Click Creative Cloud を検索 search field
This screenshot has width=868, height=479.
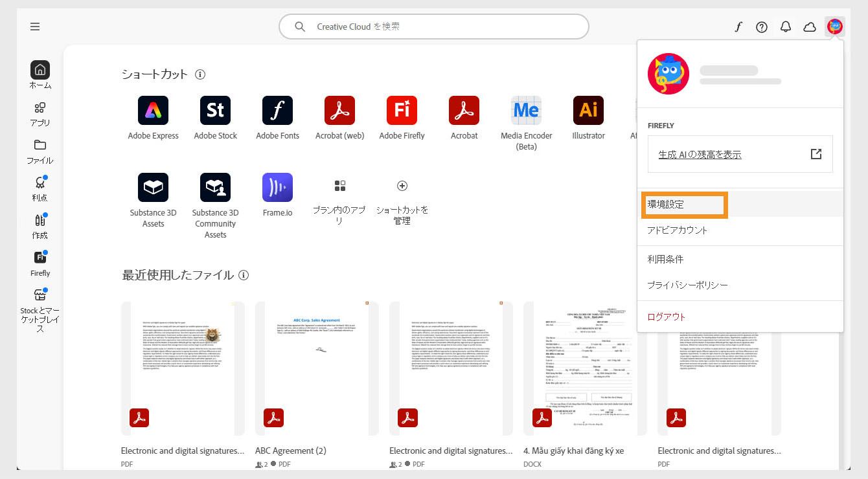coord(434,27)
